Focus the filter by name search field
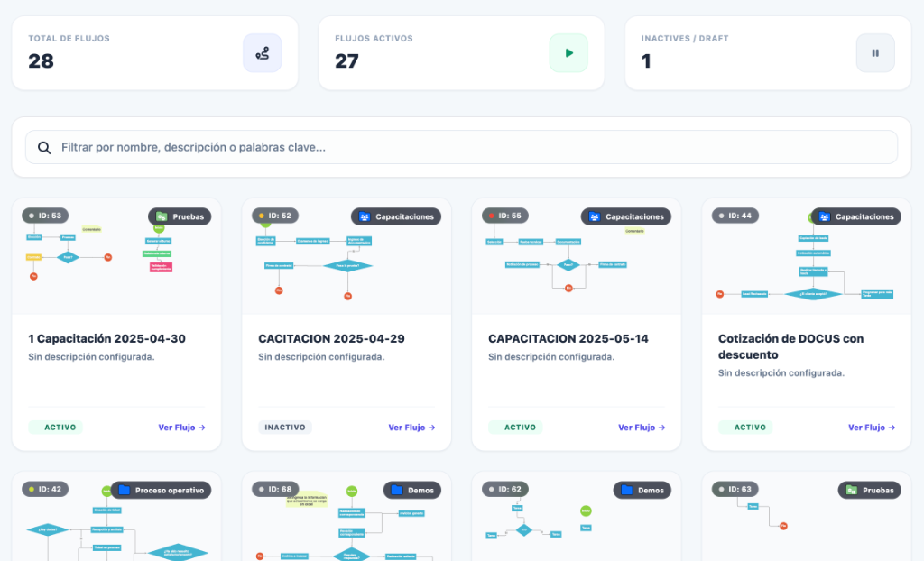924x561 pixels. click(x=461, y=147)
